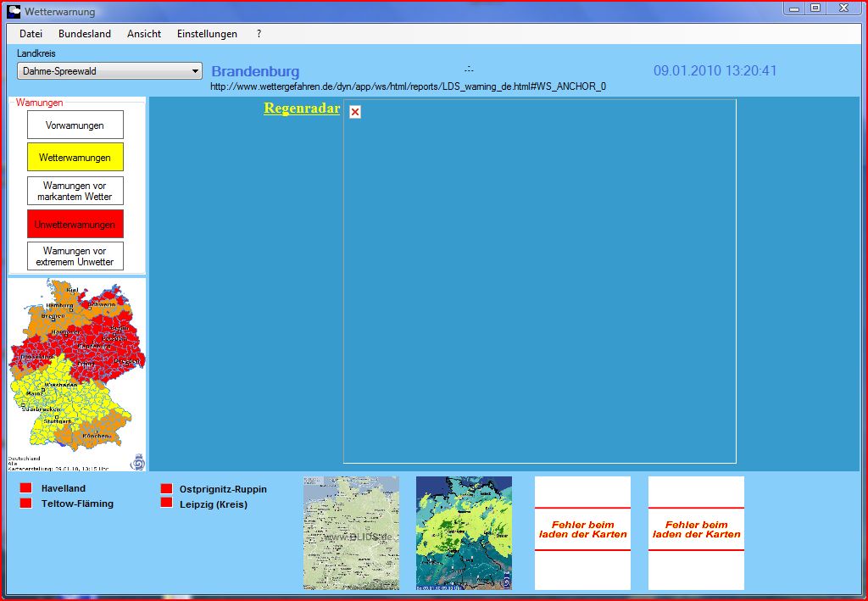Screen dimensions: 868x601
Task: Open the Datei menu
Action: pyautogui.click(x=31, y=34)
